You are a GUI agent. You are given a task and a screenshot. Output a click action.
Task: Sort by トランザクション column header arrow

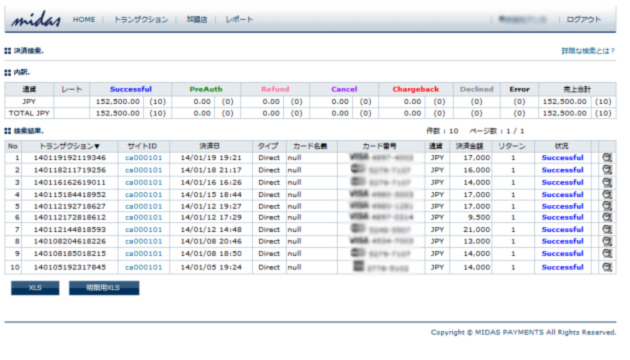[x=97, y=146]
